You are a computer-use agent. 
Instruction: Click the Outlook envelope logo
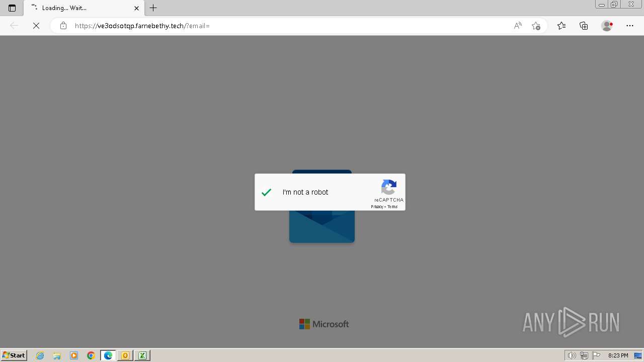322,226
